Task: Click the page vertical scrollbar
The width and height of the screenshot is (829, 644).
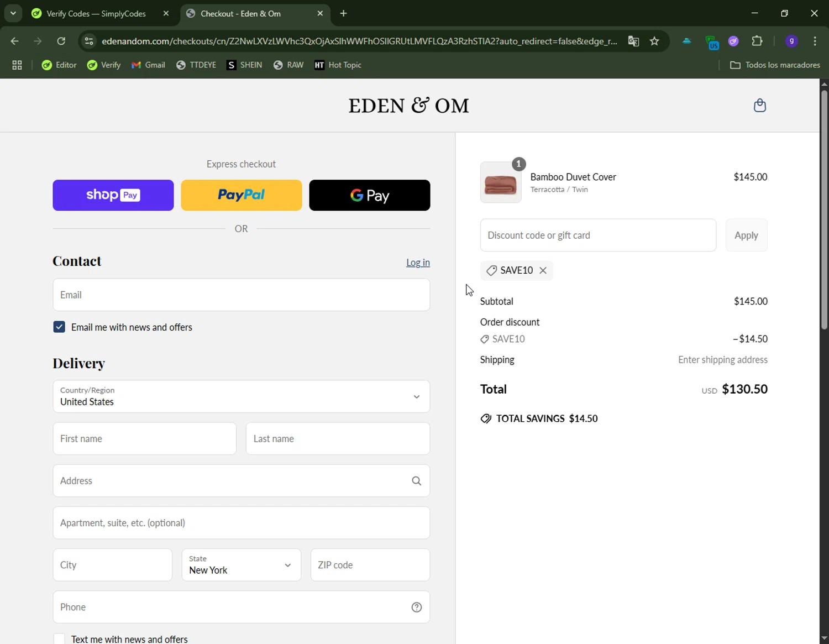Action: [824, 210]
